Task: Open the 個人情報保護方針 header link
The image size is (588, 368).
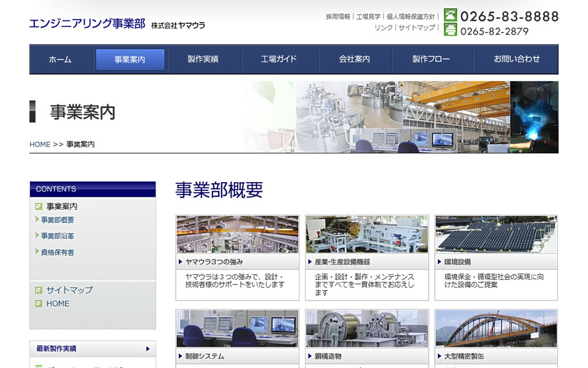Action: (x=410, y=17)
